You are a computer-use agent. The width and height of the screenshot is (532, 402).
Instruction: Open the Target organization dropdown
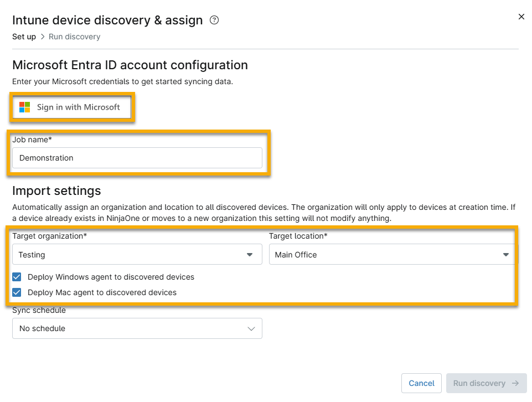[x=137, y=254]
